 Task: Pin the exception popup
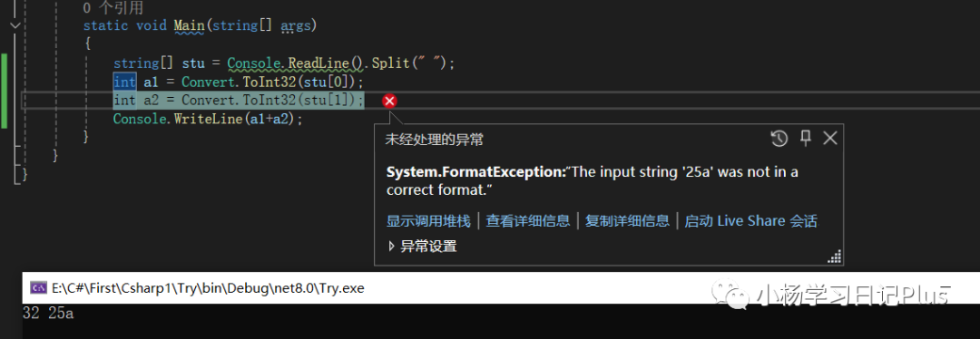806,139
